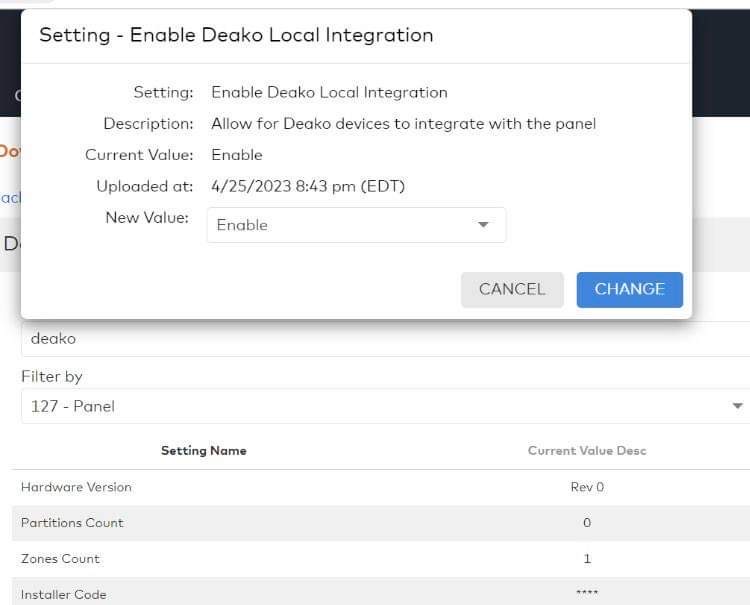Select the Hardware Version row
Image resolution: width=750 pixels, height=605 pixels.
pyautogui.click(x=381, y=487)
